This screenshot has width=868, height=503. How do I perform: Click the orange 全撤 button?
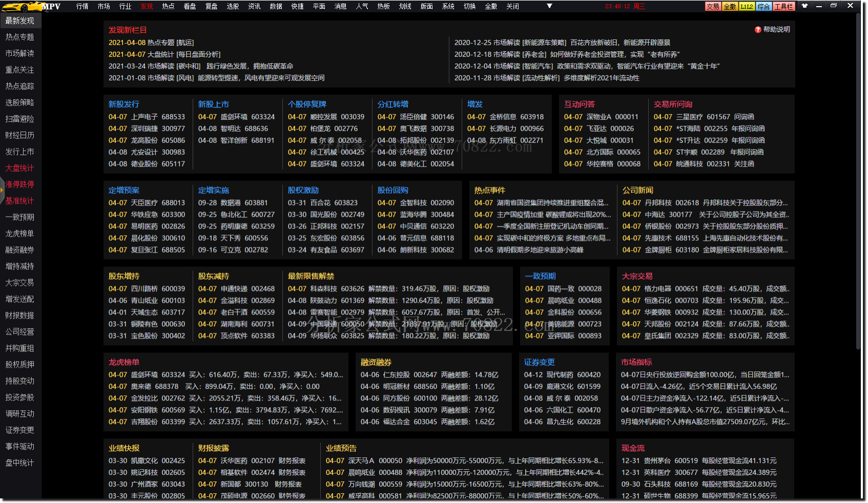coord(730,7)
